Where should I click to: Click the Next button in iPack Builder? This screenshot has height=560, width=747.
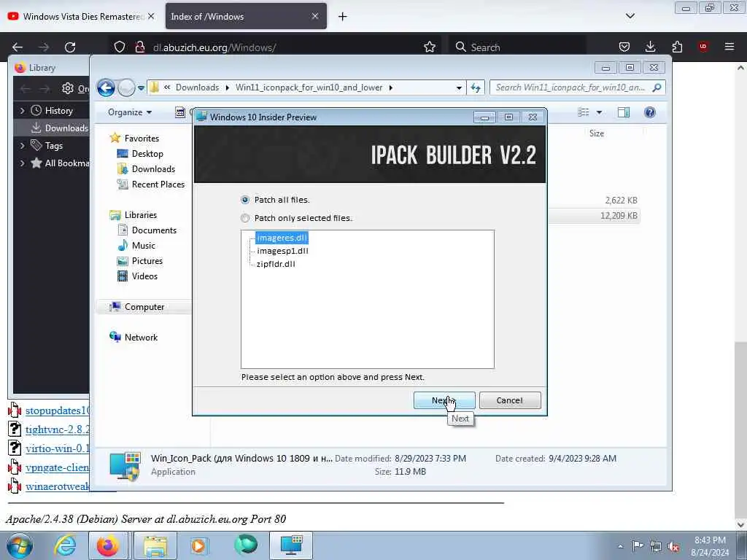(444, 400)
